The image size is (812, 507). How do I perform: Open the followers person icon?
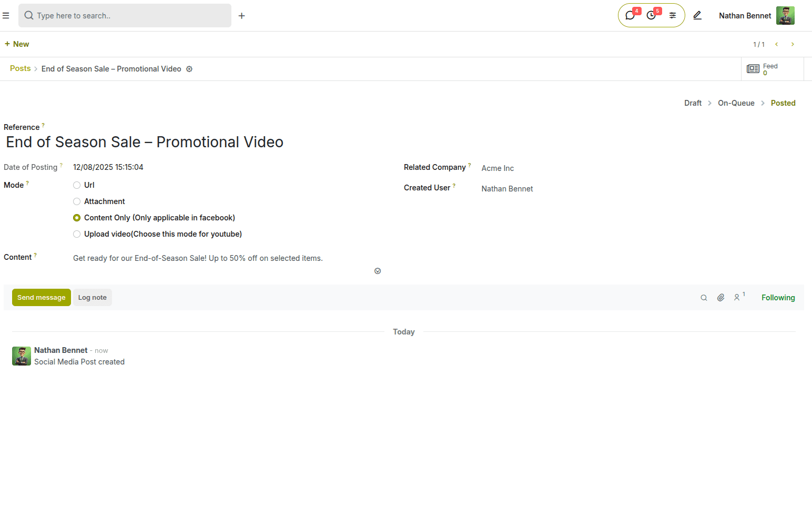[x=737, y=297]
